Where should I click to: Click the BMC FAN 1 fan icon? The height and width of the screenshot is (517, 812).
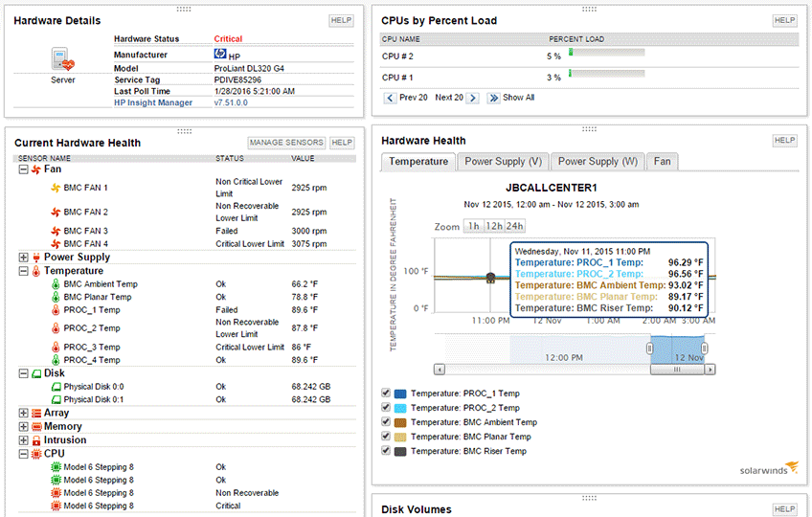56,188
